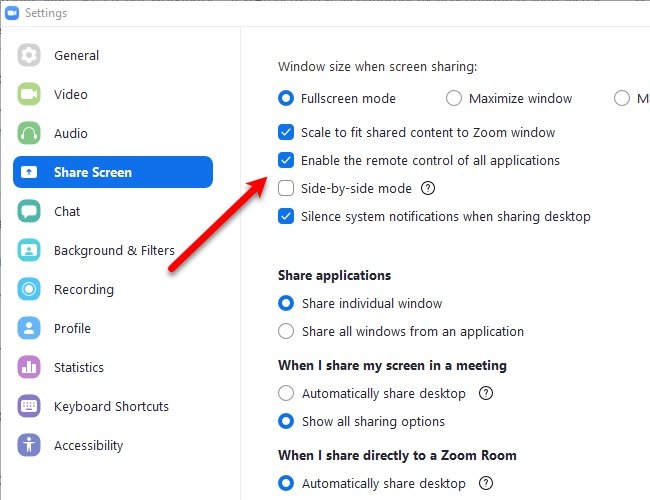
Task: Click the Accessibility icon in sidebar
Action: (29, 446)
